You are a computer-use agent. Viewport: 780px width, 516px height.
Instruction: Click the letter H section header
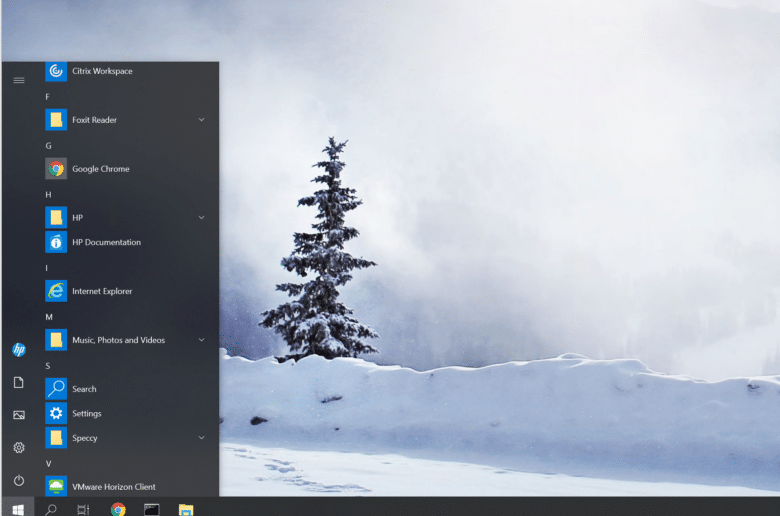tap(48, 195)
